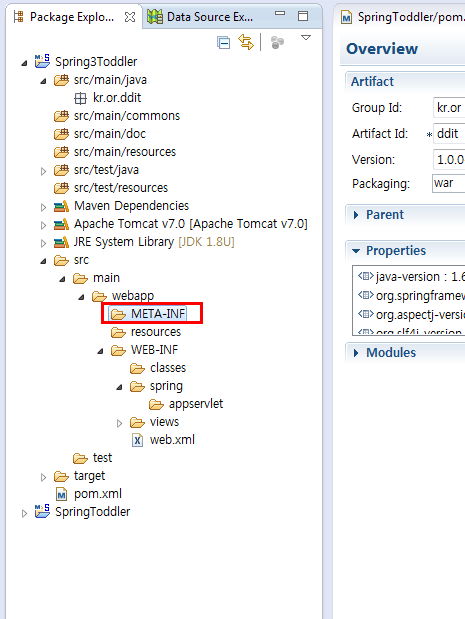Viewport: 465px width, 619px height.
Task: Click Apache Tomcat library icon
Action: click(61, 224)
